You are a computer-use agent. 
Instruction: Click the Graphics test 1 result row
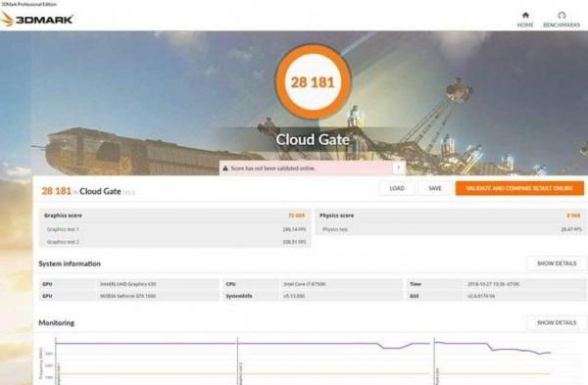click(174, 229)
